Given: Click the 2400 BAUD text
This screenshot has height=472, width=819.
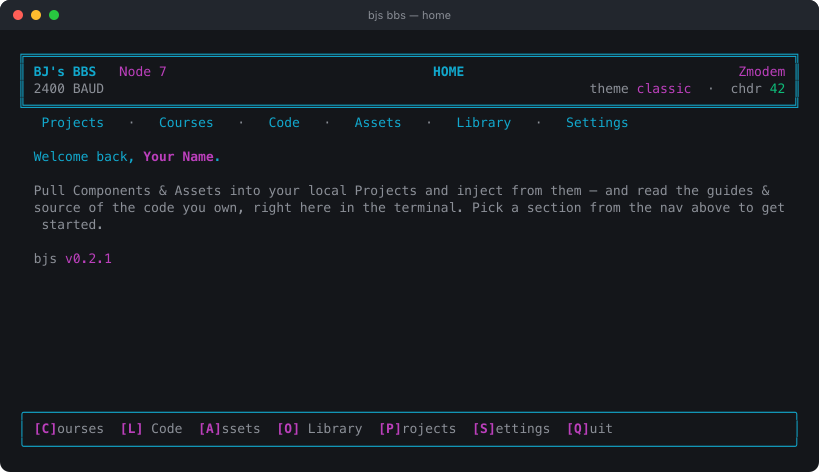Looking at the screenshot, I should (68, 89).
